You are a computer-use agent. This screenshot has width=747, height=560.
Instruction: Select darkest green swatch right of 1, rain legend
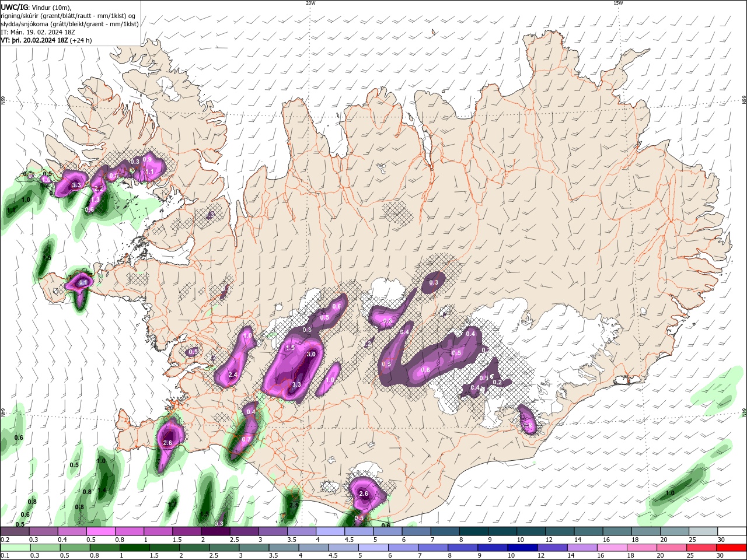(134, 548)
